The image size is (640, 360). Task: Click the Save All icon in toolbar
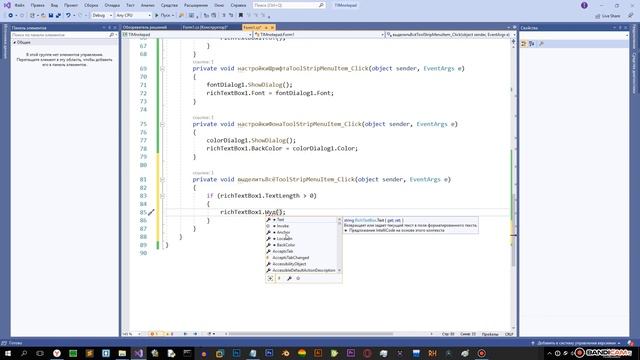pyautogui.click(x=58, y=16)
